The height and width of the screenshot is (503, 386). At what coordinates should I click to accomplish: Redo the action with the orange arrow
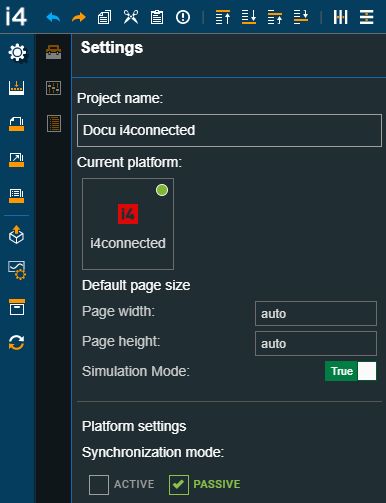click(79, 17)
